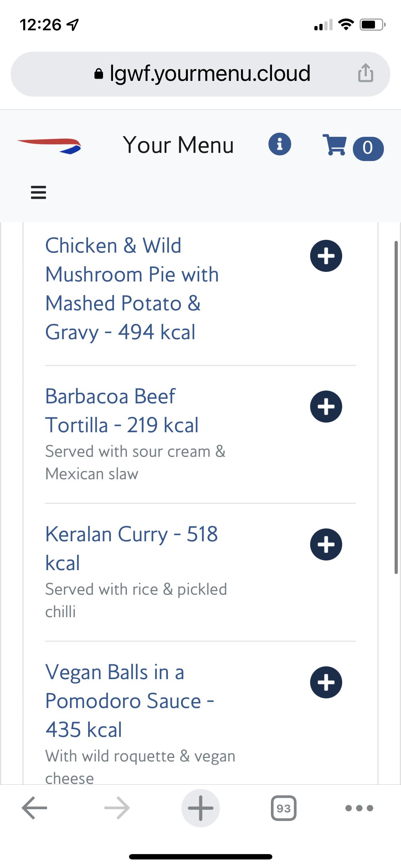
Task: Open the browser more options menu
Action: point(359,808)
